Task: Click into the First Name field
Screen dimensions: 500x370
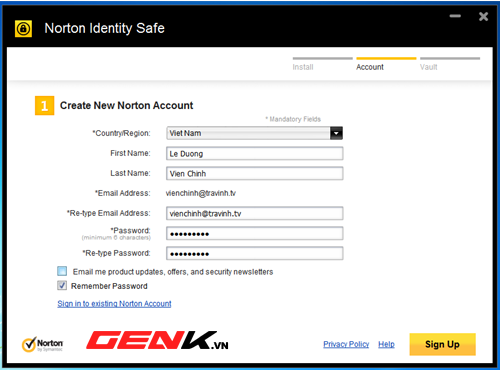Action: pos(255,154)
